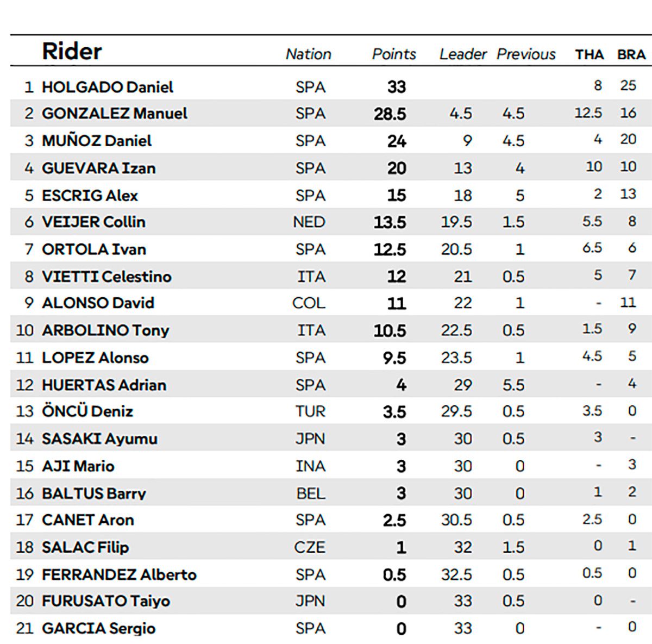The width and height of the screenshot is (652, 644).
Task: Open GUEVARA Izan's entry
Action: 99,168
